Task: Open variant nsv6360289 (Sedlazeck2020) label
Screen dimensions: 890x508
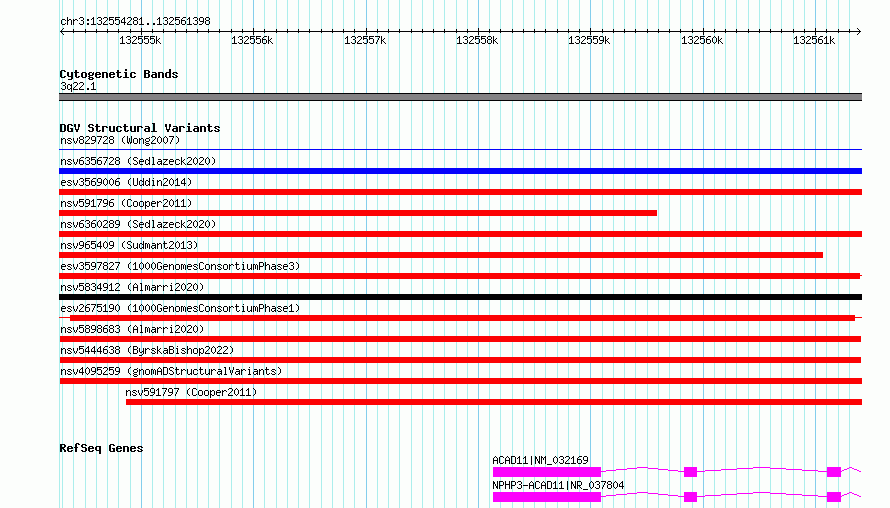Action: pyautogui.click(x=138, y=224)
